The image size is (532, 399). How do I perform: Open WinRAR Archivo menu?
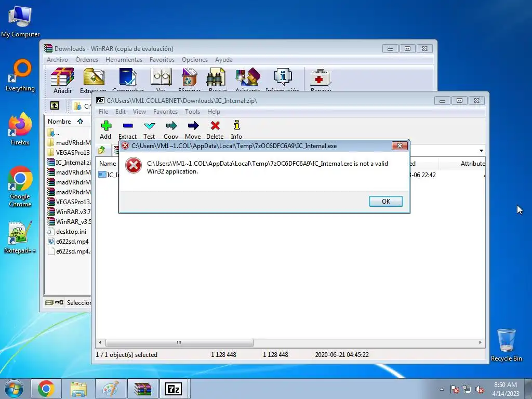[x=57, y=60]
